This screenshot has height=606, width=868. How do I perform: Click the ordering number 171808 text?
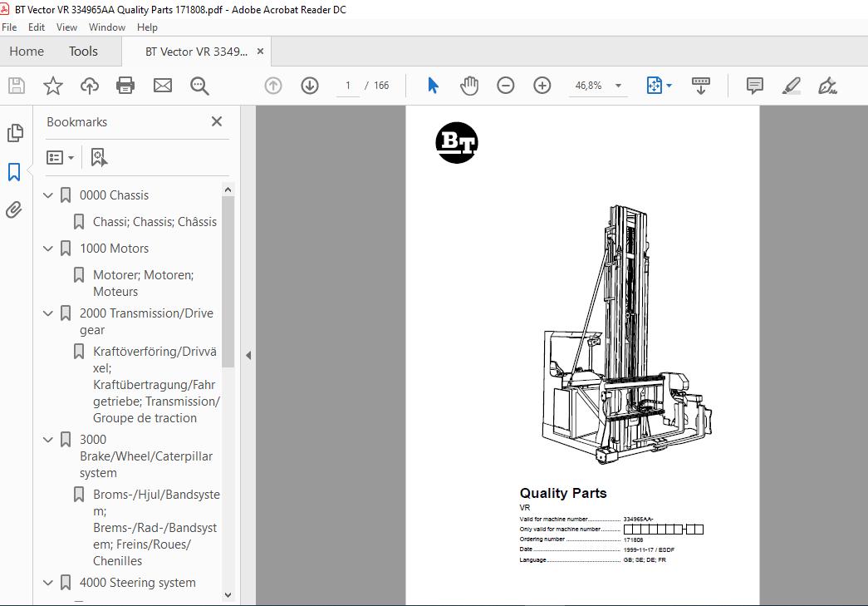[x=633, y=539]
